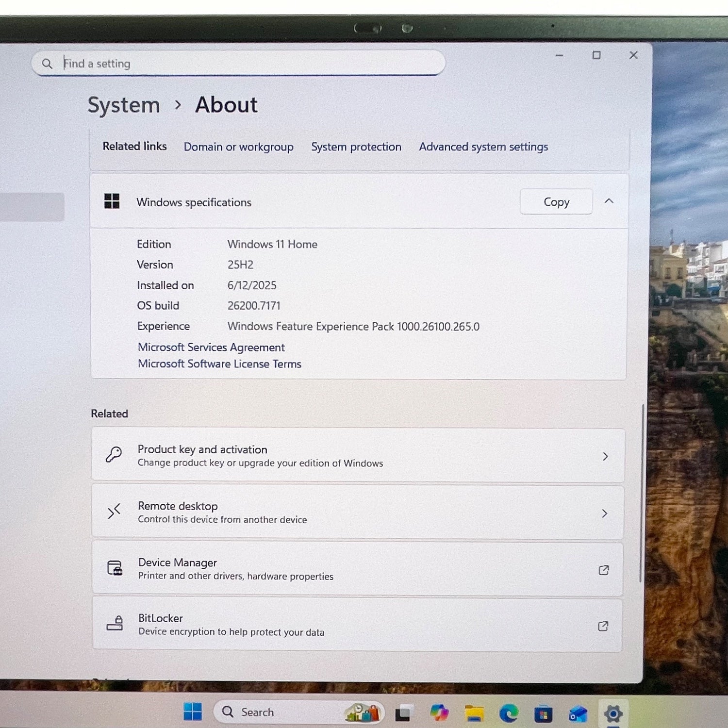Open Microsoft Software License Terms
The width and height of the screenshot is (728, 728).
[x=219, y=364]
